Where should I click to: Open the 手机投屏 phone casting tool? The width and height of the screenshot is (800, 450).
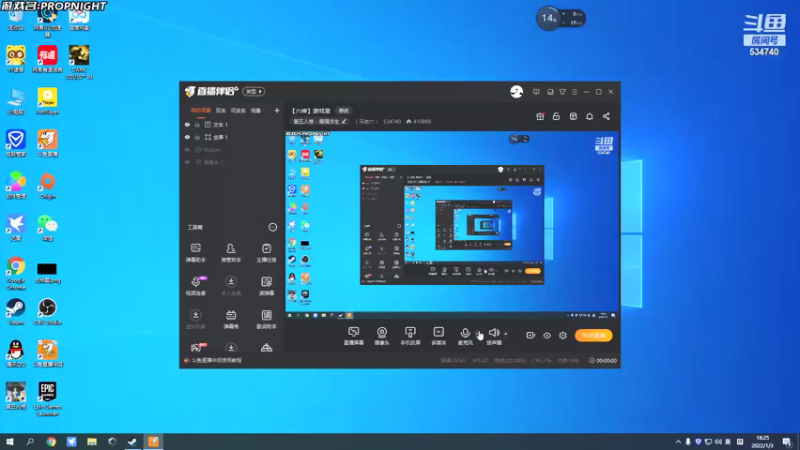pyautogui.click(x=410, y=336)
